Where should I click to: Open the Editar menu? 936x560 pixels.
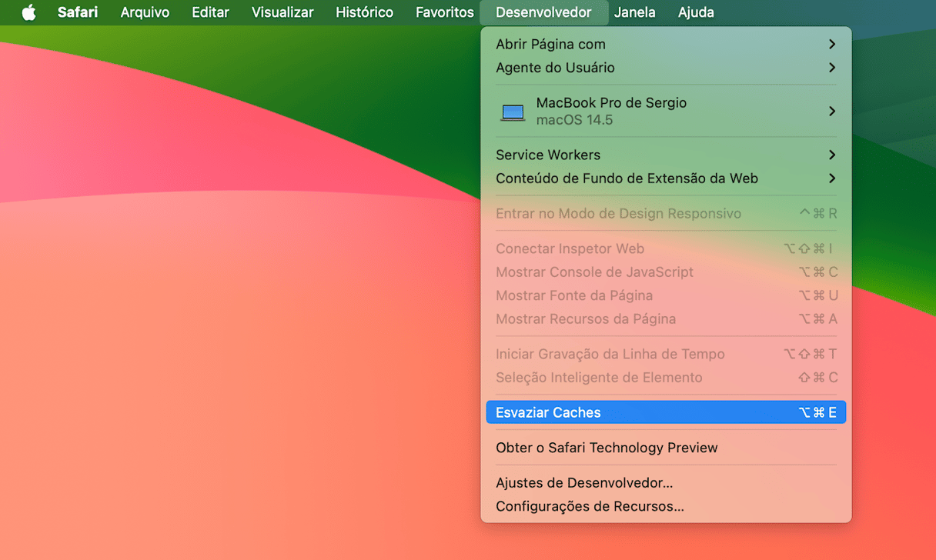pos(210,12)
